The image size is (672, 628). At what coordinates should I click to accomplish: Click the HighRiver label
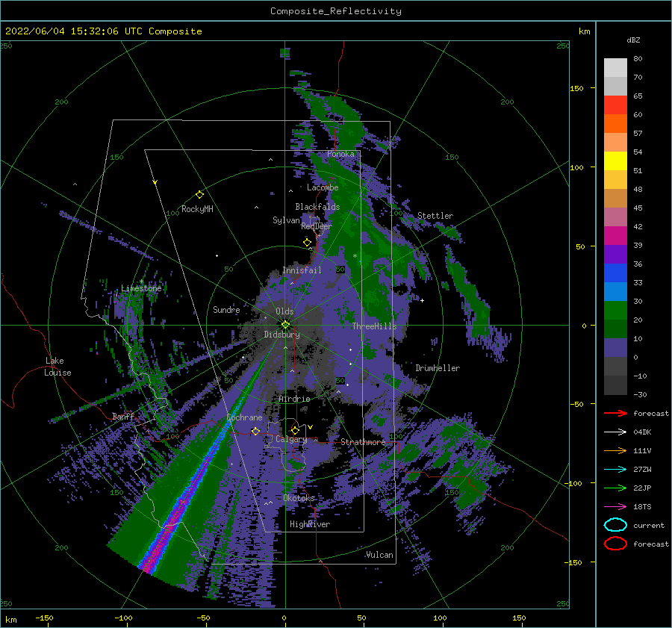point(310,524)
